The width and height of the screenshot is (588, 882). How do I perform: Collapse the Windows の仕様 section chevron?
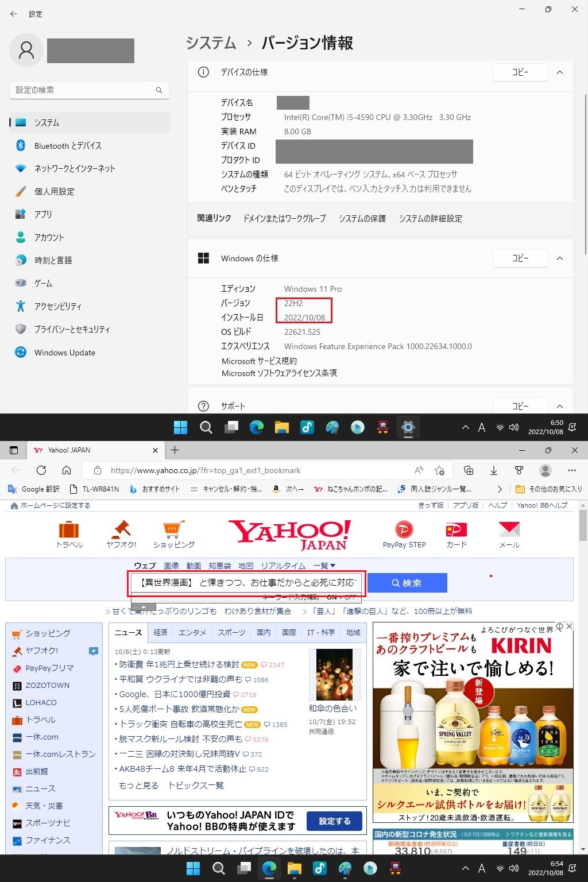560,258
